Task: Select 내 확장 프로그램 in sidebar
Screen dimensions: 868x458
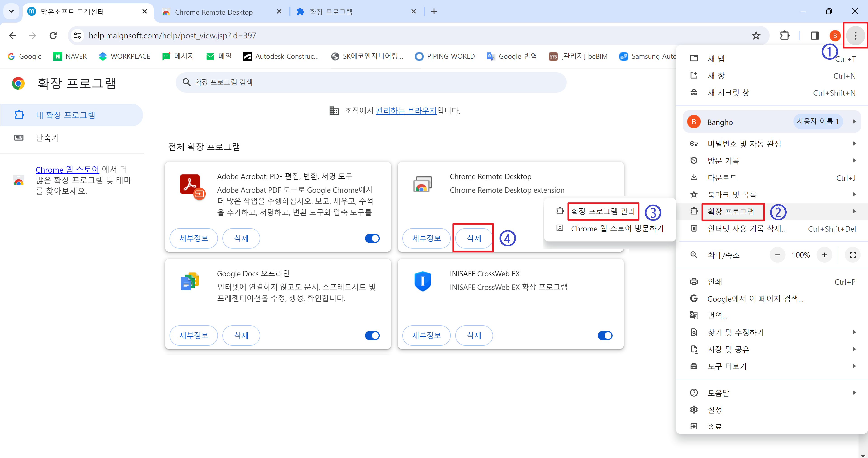Action: point(71,115)
